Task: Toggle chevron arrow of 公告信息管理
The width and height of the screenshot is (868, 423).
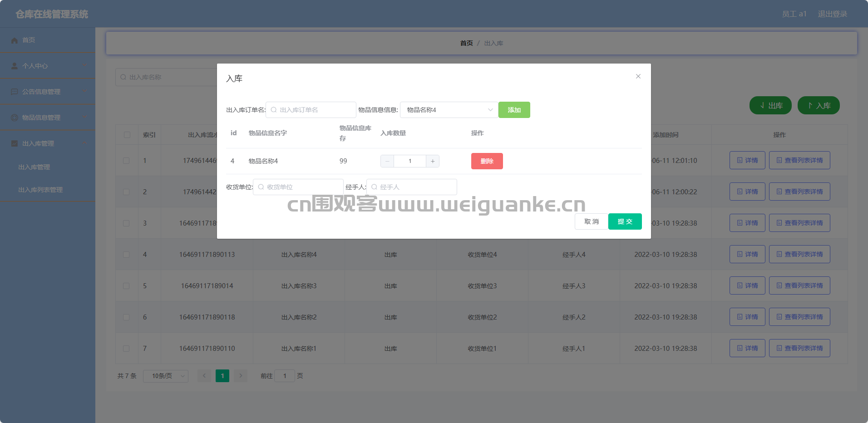Action: coord(85,92)
